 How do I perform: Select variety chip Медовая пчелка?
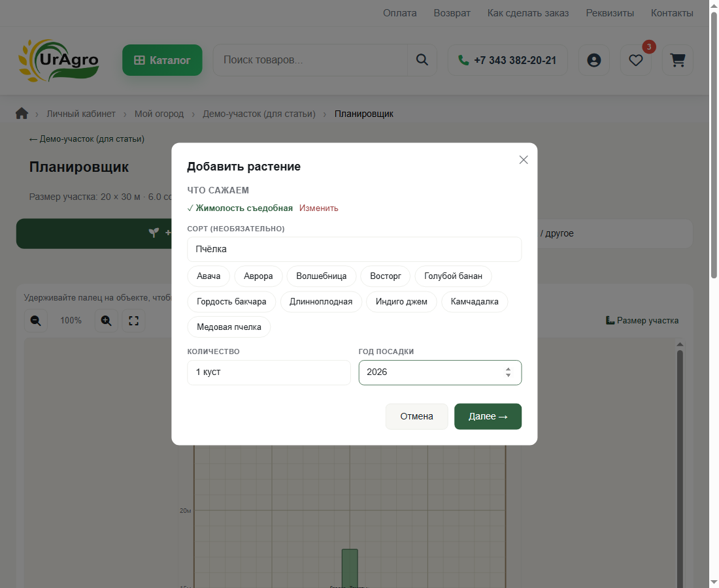(x=229, y=327)
